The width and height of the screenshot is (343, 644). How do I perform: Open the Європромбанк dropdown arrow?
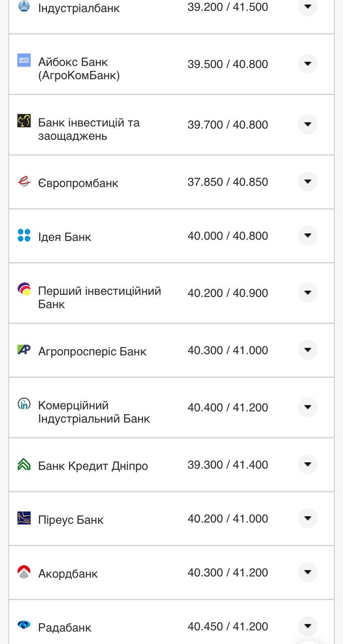307,182
